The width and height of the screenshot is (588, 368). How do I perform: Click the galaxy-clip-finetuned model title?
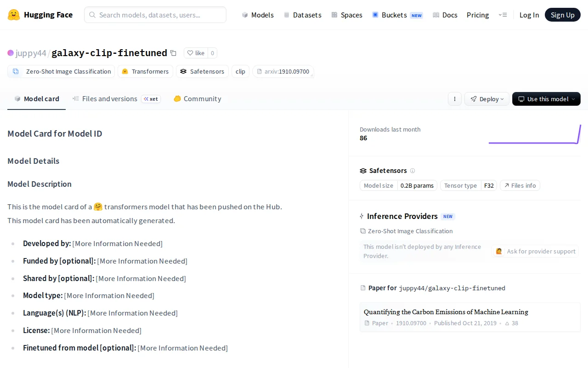pos(109,53)
